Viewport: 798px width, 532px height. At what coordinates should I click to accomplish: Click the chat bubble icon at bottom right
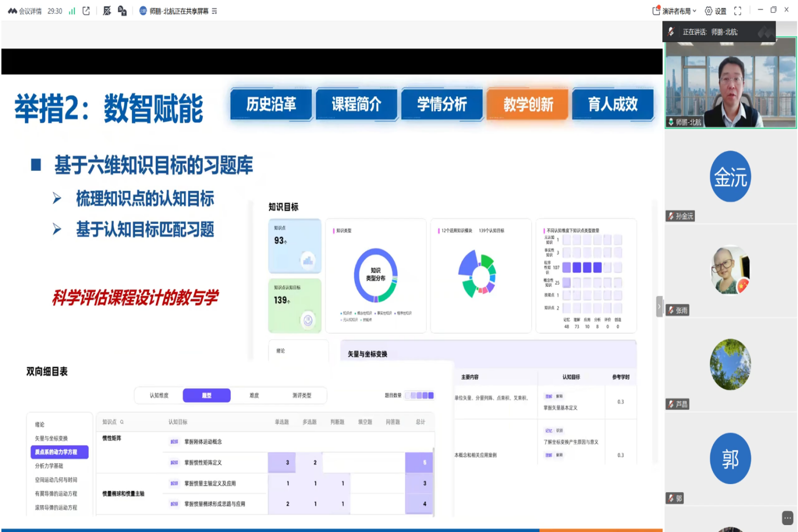787,517
